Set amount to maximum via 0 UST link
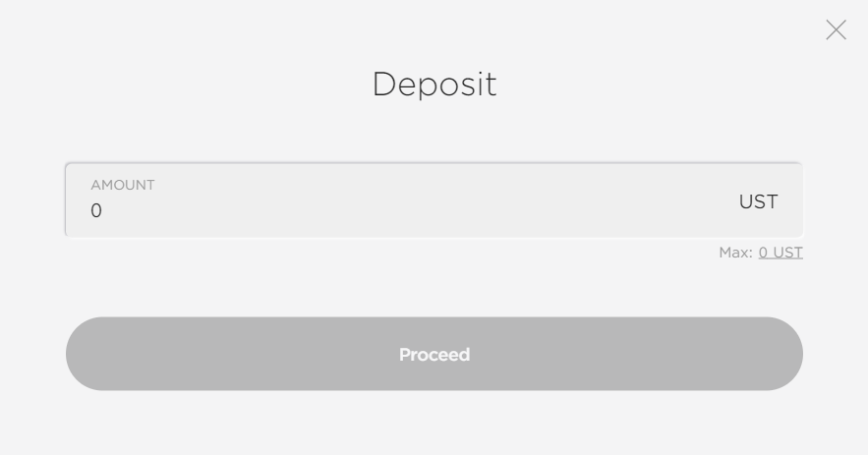The width and height of the screenshot is (868, 455). coord(781,253)
